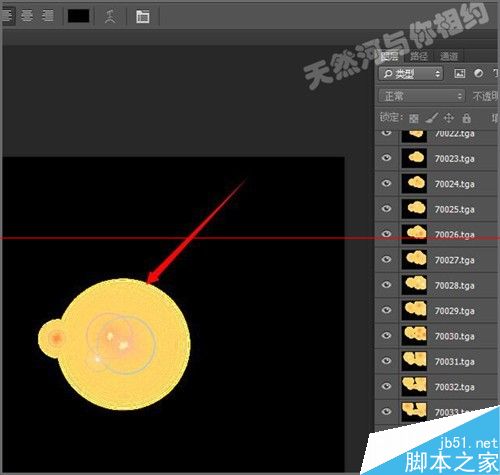500x475 pixels.
Task: Select the layer named 70029.tga
Action: click(x=455, y=311)
